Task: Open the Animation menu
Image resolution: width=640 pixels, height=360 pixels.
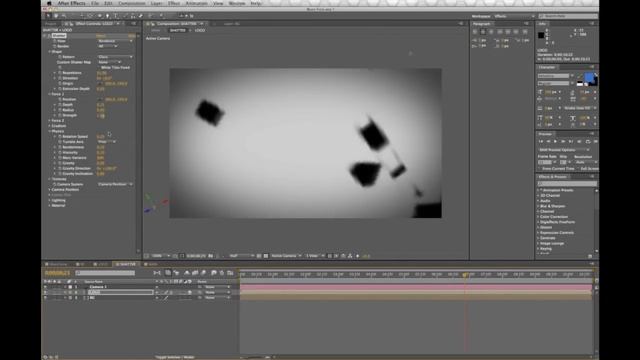Action: [x=196, y=3]
